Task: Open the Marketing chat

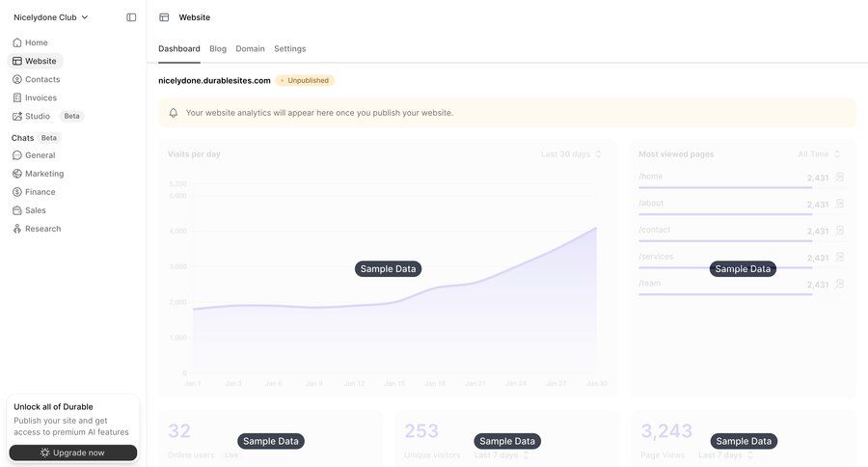Action: [x=44, y=174]
